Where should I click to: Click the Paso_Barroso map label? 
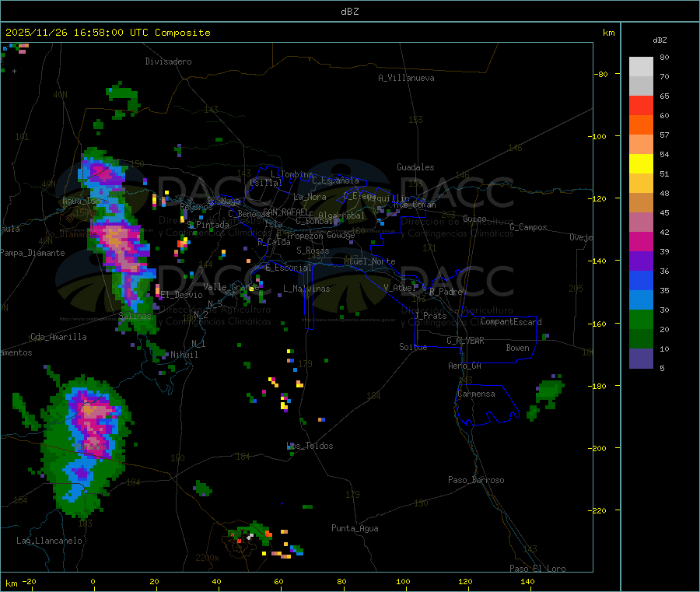point(476,480)
